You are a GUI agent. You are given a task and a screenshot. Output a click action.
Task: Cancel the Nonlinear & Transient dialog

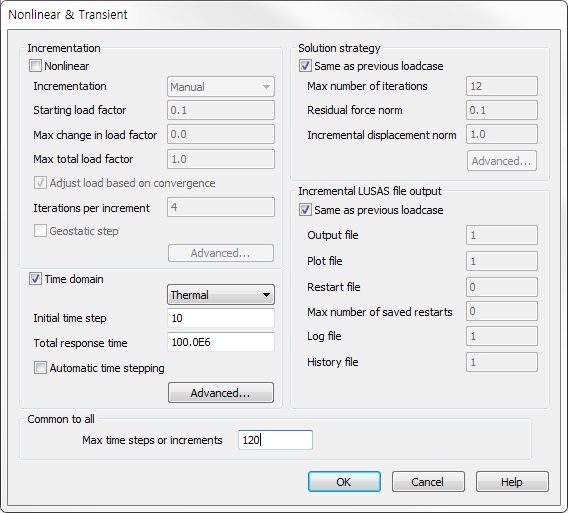pos(428,481)
